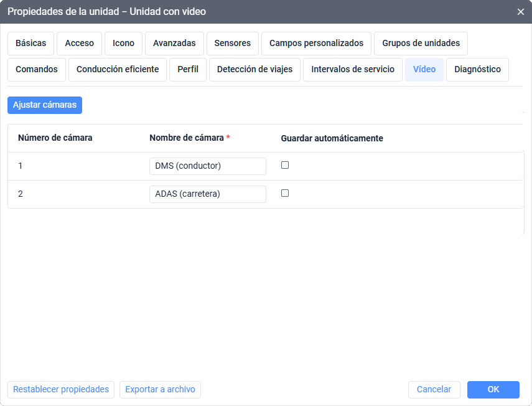Close the unit properties dialog

point(521,12)
